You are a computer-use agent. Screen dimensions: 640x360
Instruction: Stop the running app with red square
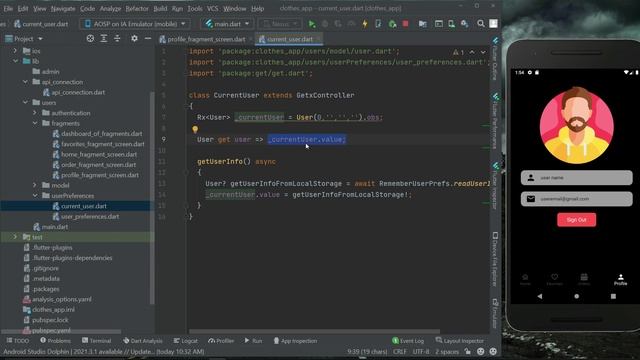(405, 24)
